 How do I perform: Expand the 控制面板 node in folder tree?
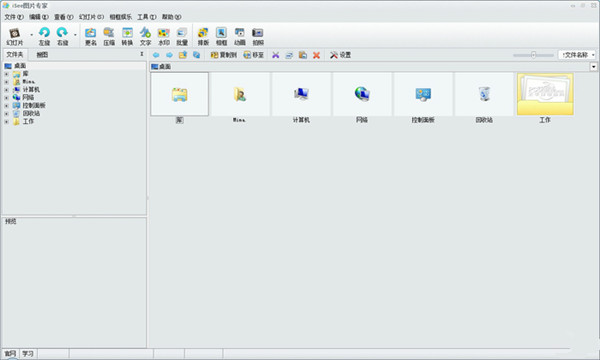(6, 106)
